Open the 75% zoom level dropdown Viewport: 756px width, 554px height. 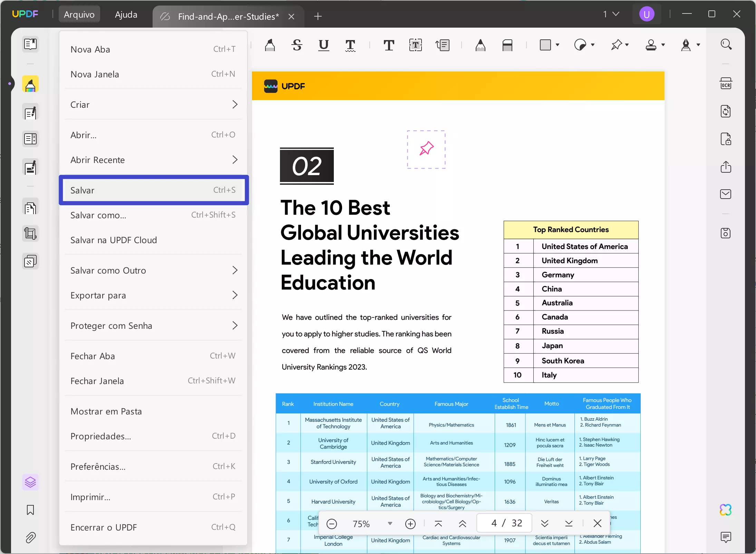point(390,524)
